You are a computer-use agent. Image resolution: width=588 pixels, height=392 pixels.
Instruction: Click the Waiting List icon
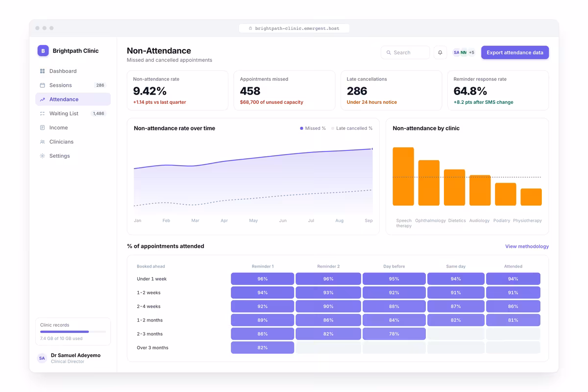point(42,114)
